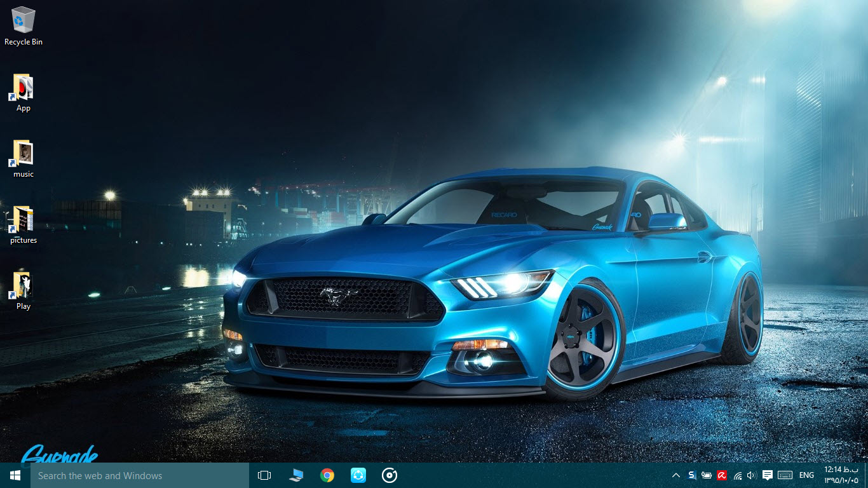Image resolution: width=868 pixels, height=488 pixels.
Task: Click the search the web box
Action: tap(140, 475)
